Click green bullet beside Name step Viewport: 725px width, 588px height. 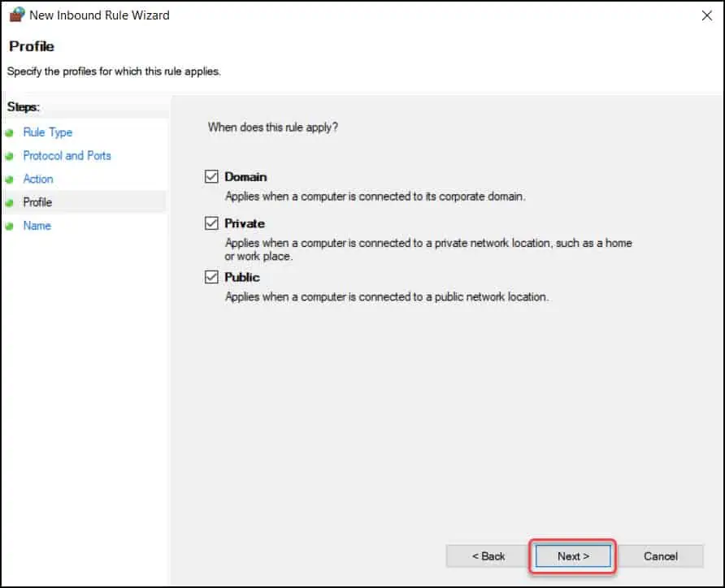coord(9,226)
